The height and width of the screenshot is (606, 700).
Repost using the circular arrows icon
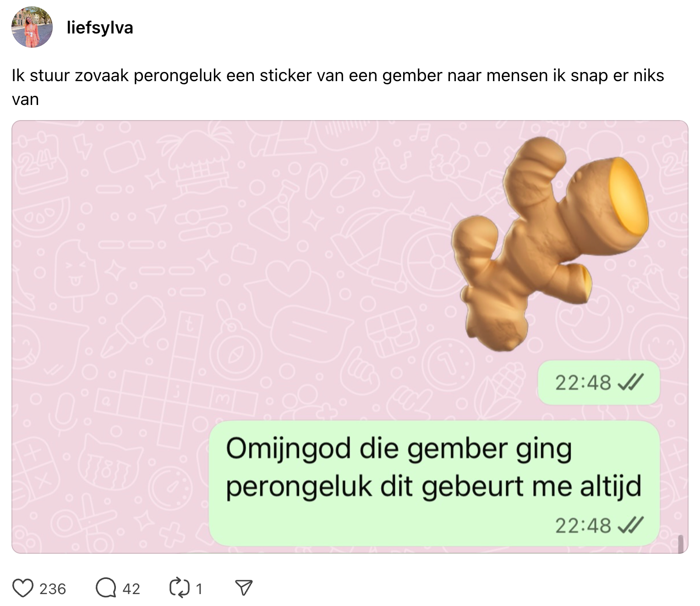(179, 588)
